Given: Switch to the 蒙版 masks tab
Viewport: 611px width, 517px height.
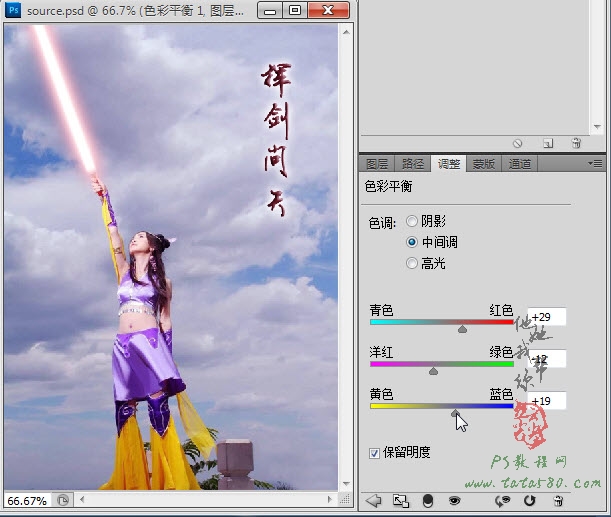Looking at the screenshot, I should 484,164.
